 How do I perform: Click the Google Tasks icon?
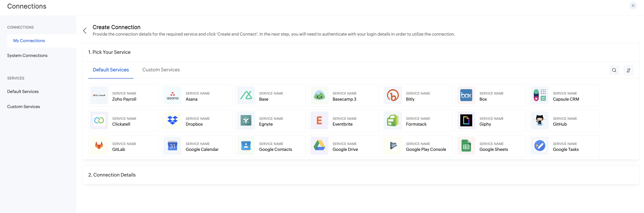tap(540, 146)
